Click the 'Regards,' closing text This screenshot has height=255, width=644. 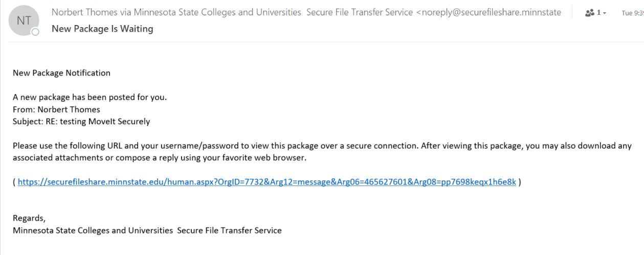coord(29,218)
